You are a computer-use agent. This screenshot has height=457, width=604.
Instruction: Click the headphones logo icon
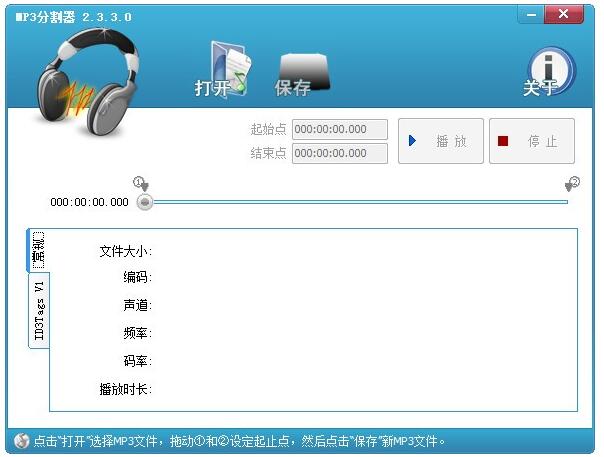pyautogui.click(x=87, y=81)
